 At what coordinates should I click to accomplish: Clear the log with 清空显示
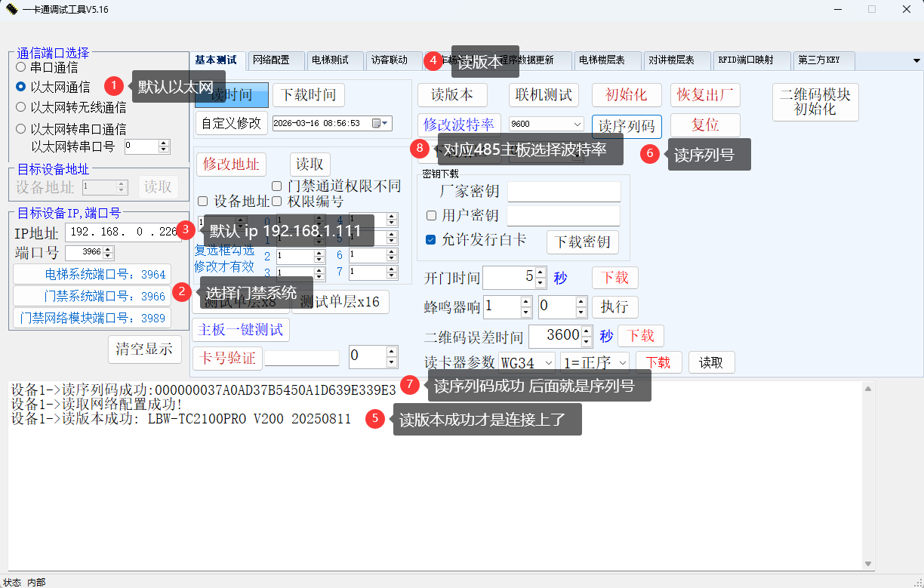tap(145, 349)
